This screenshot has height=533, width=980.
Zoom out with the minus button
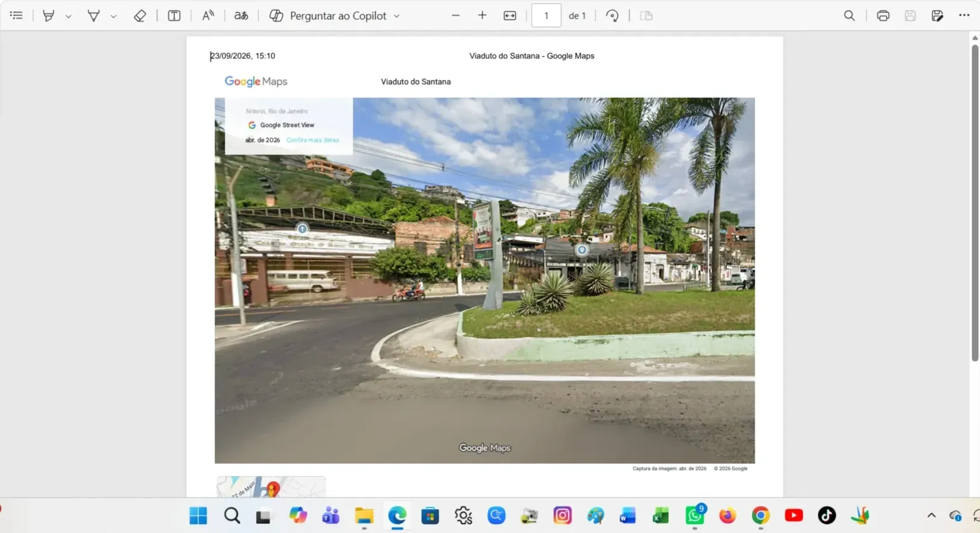click(455, 16)
